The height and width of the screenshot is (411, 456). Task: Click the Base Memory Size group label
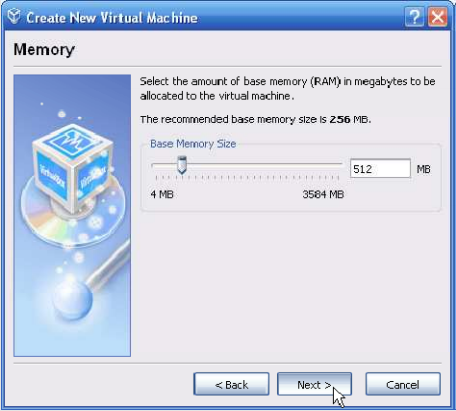193,144
